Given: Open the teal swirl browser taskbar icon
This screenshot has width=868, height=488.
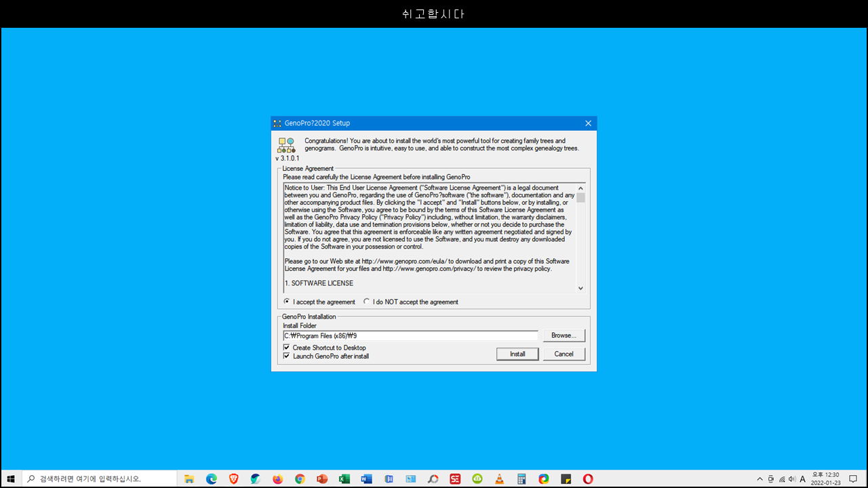Looking at the screenshot, I should (x=256, y=479).
